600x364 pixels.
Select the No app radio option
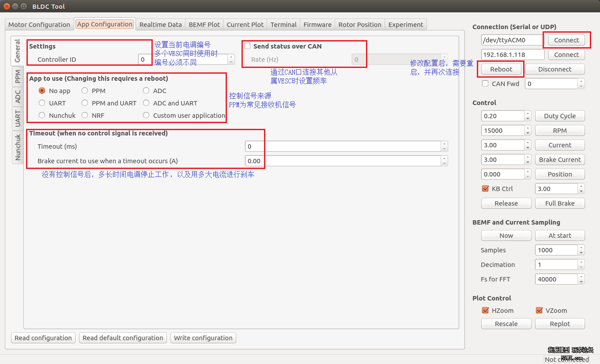[55, 91]
